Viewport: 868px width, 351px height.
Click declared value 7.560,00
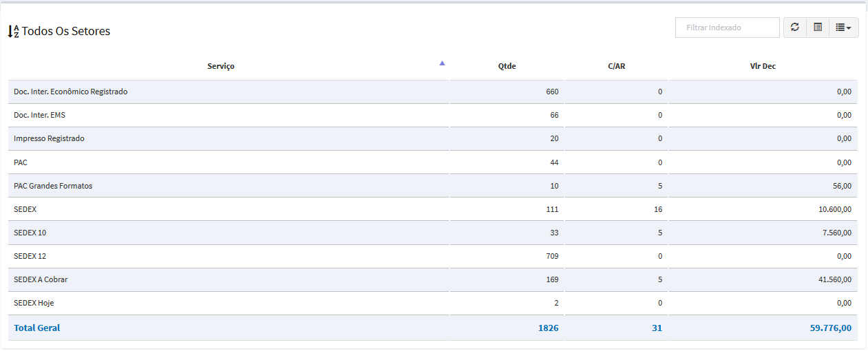point(837,233)
